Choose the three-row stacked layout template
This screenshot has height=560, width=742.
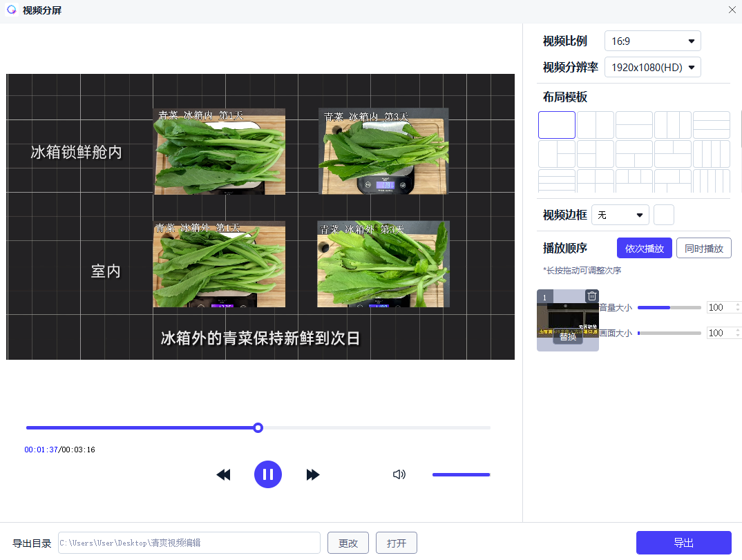click(712, 124)
